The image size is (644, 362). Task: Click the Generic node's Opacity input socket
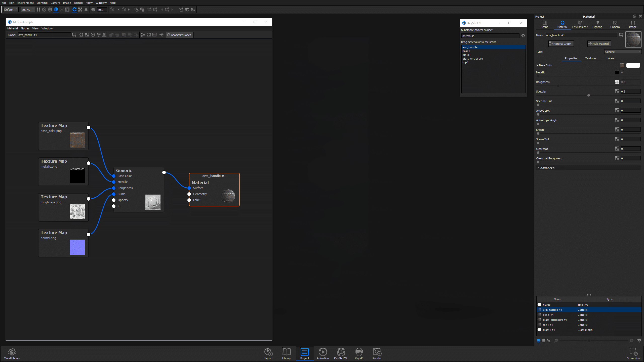(x=114, y=200)
